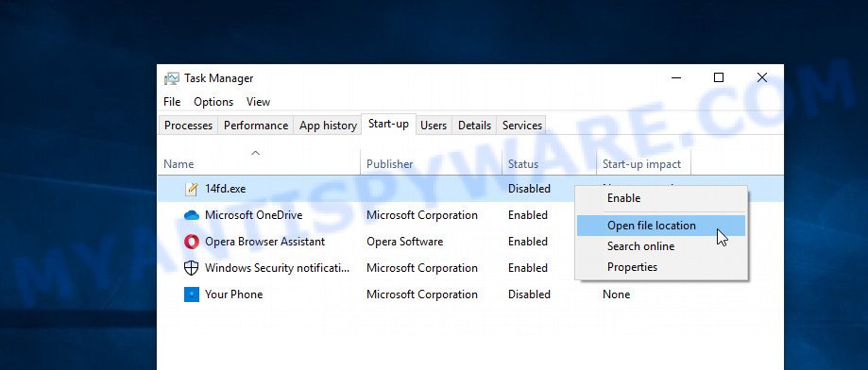Minimize the Task Manager window

point(676,78)
